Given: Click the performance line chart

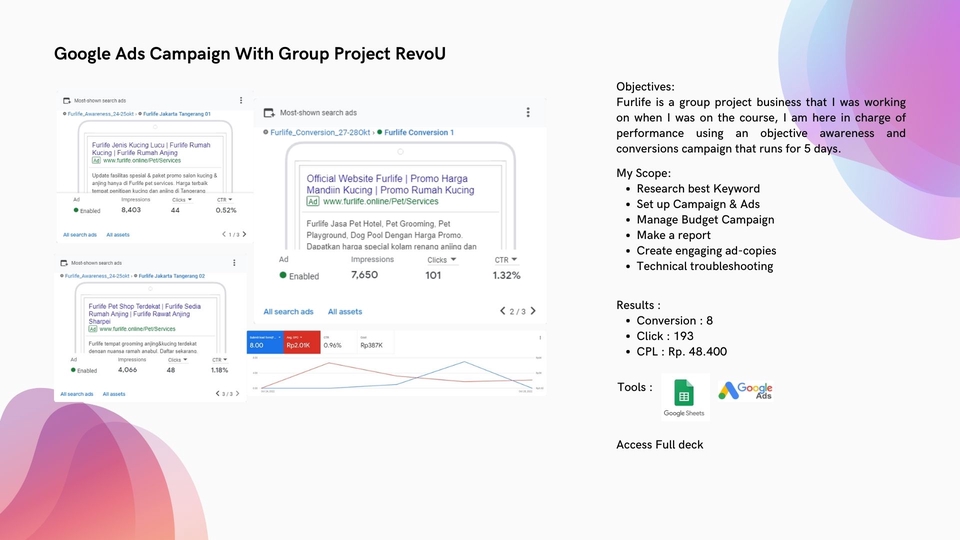Looking at the screenshot, I should [397, 373].
